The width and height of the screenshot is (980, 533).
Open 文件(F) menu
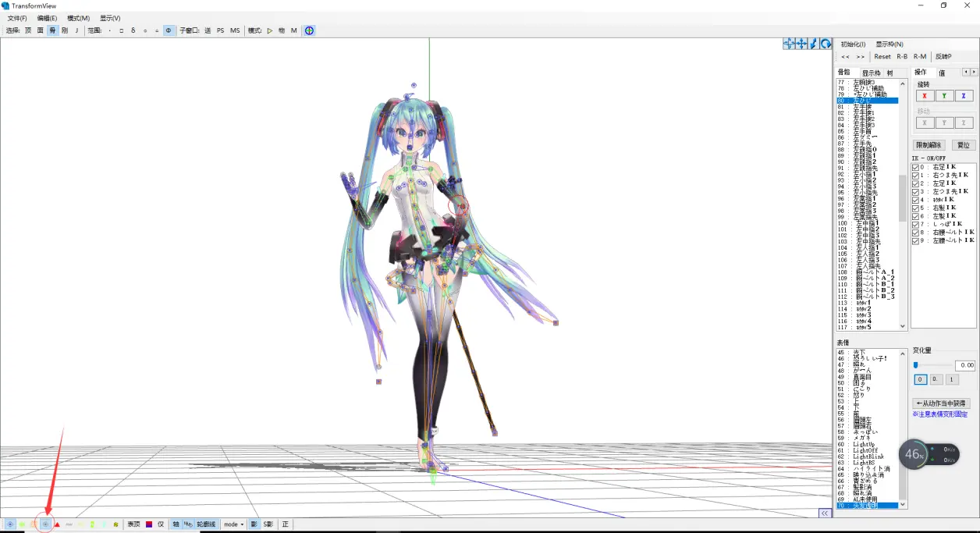[17, 18]
